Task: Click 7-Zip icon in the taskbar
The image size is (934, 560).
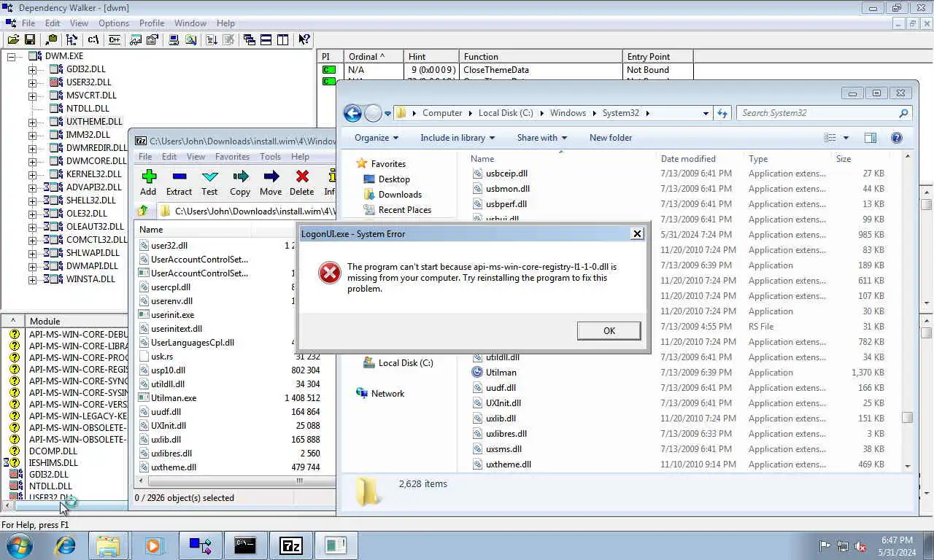Action: [290, 545]
